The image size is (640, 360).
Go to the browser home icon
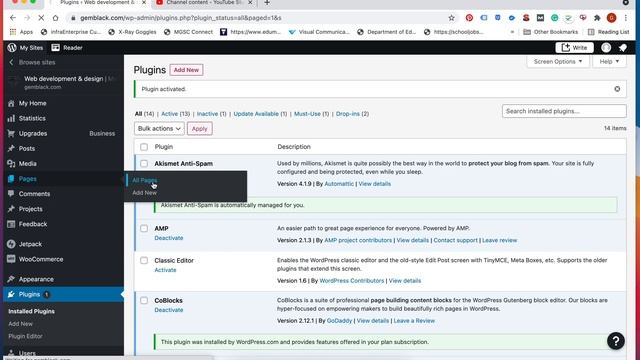(56, 18)
